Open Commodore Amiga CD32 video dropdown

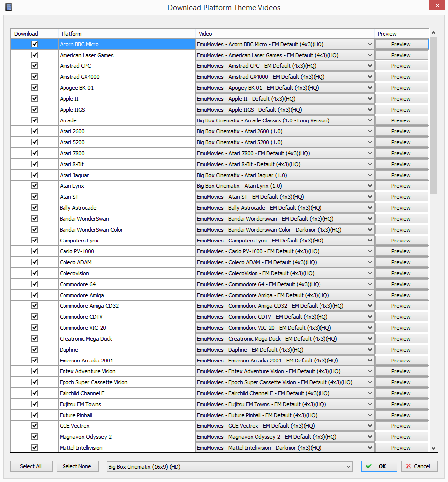(x=370, y=306)
